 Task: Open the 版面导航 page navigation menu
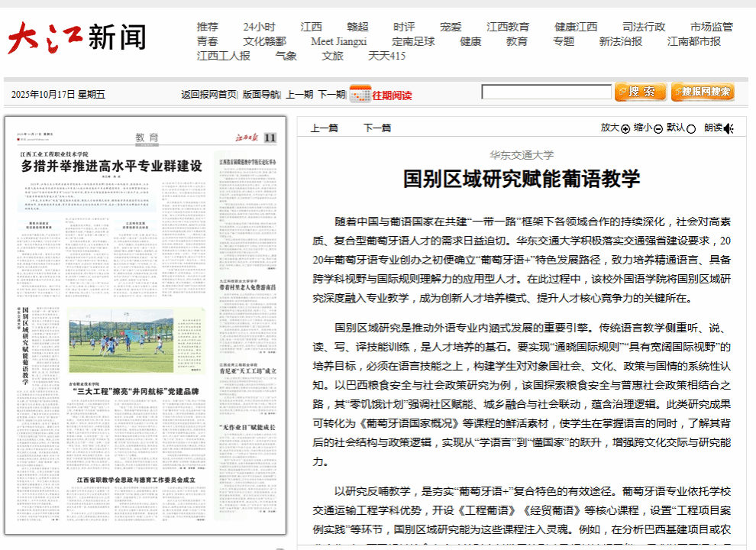(261, 95)
